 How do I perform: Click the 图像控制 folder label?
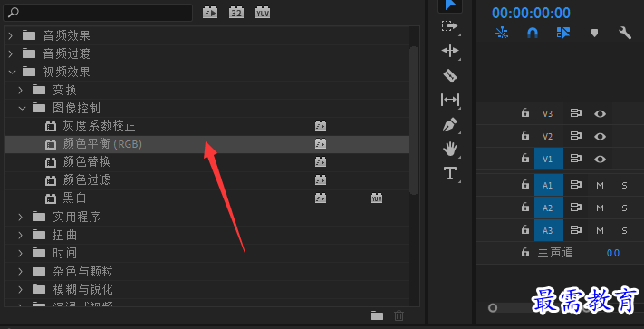click(x=76, y=108)
